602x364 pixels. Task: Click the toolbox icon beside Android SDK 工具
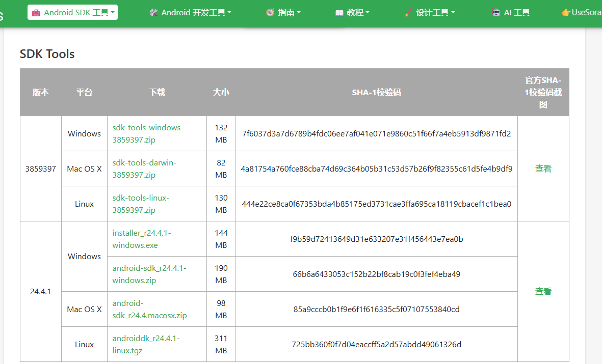click(36, 13)
